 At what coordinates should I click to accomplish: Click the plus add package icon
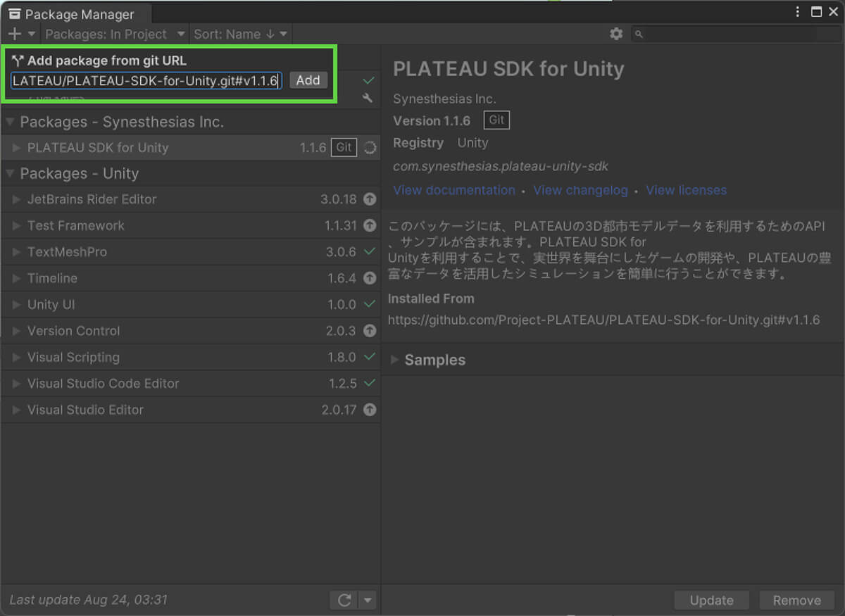14,34
